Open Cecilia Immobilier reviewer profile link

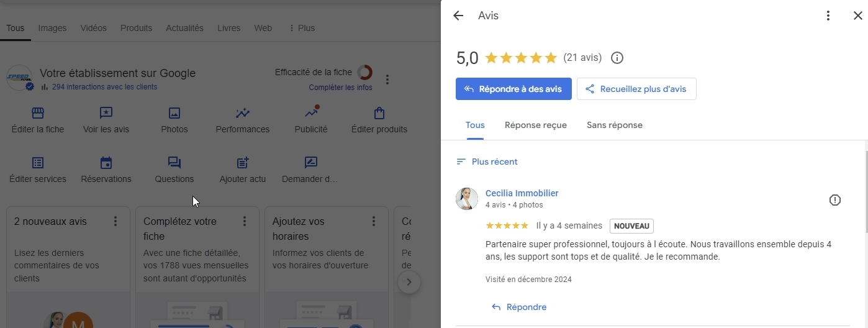522,193
